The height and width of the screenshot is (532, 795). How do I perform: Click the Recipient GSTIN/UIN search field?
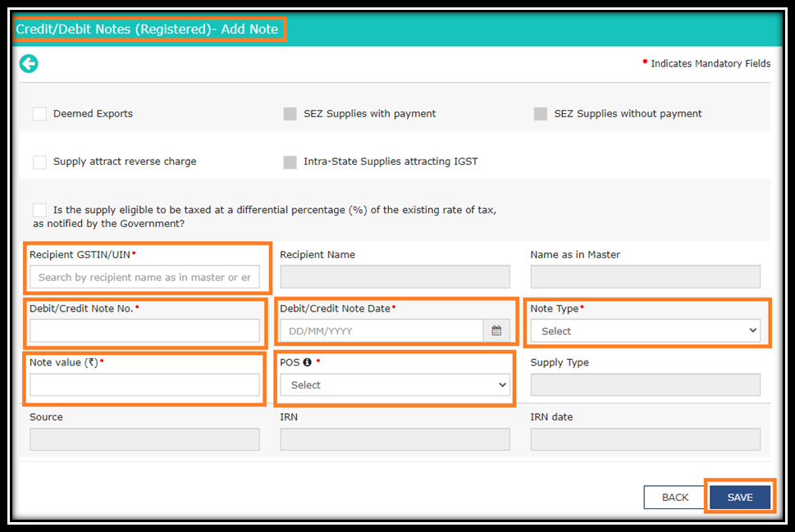[x=144, y=277]
